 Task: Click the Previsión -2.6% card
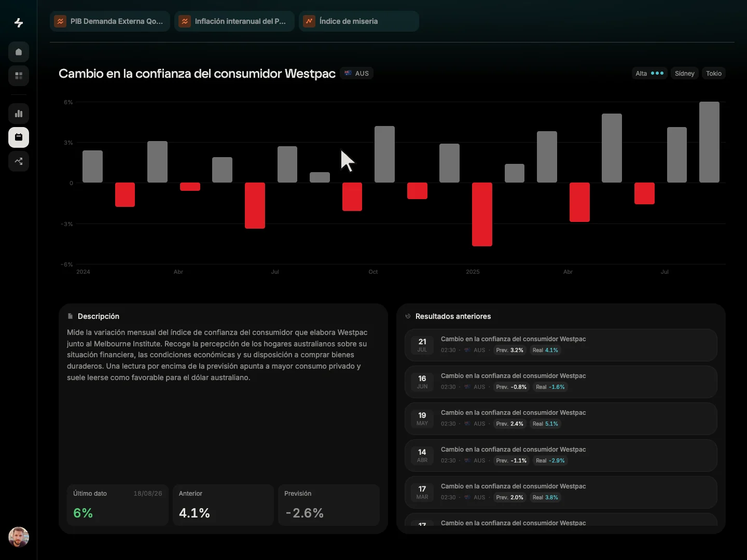tap(329, 505)
